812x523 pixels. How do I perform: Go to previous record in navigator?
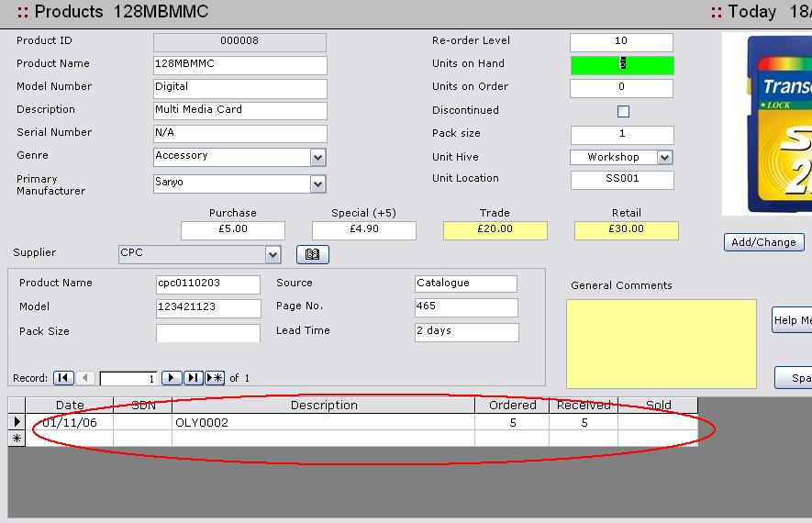coord(85,377)
